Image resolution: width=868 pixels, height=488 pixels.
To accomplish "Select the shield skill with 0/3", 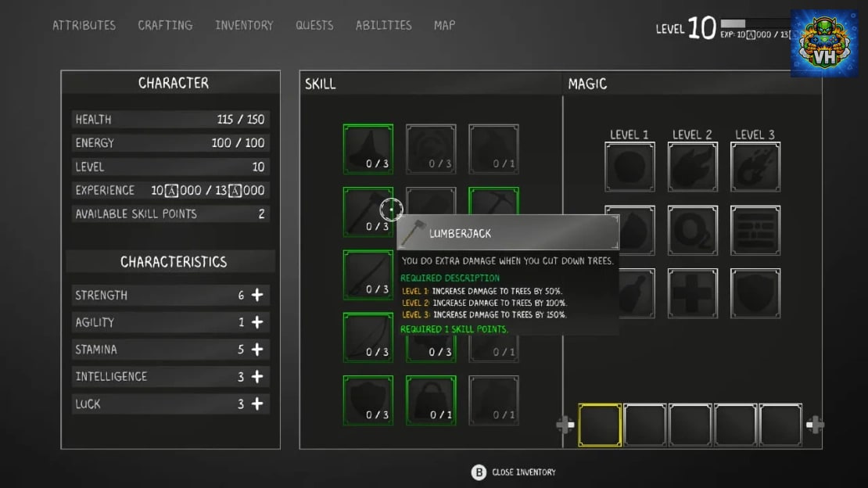I will pos(368,400).
